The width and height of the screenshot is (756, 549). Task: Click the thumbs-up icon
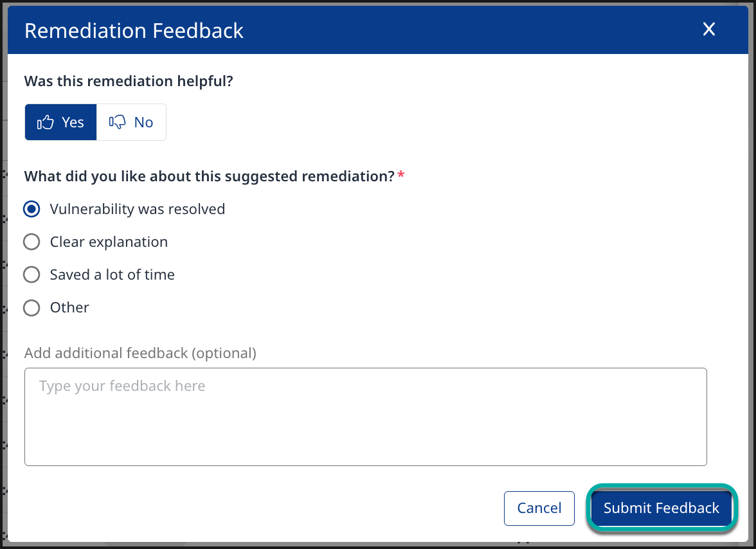point(45,122)
